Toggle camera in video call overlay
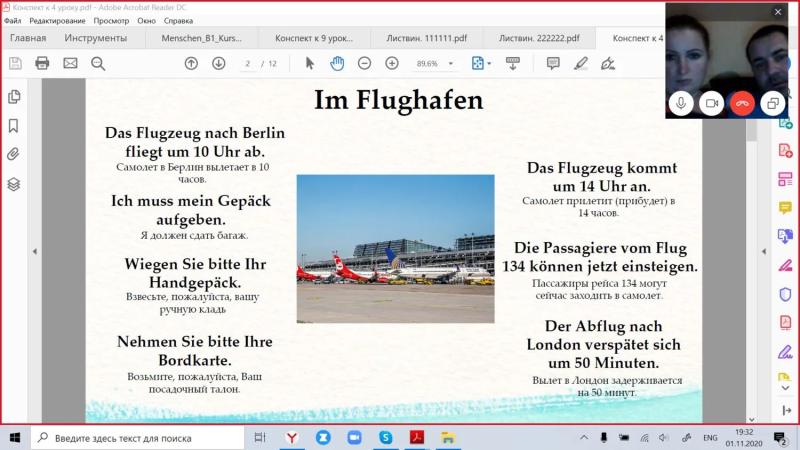 [x=712, y=104]
